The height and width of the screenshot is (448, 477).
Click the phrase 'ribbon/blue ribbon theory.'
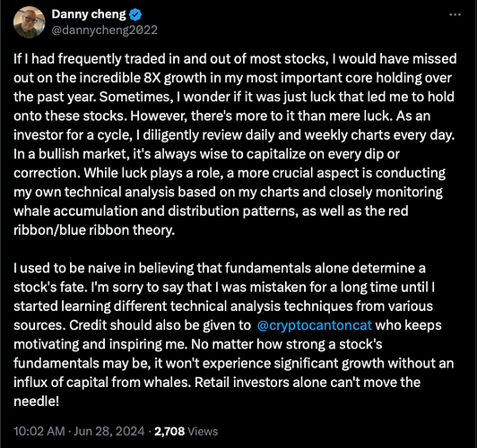(94, 230)
